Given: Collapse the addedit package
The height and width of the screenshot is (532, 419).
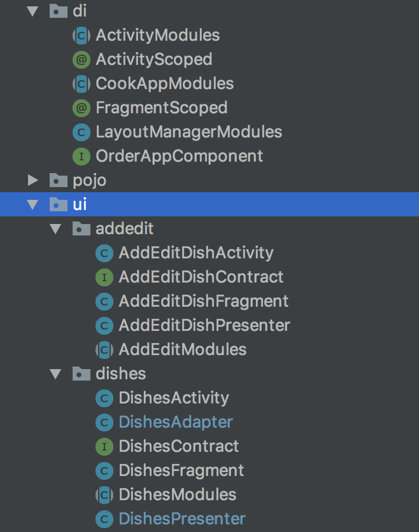Looking at the screenshot, I should click(56, 228).
